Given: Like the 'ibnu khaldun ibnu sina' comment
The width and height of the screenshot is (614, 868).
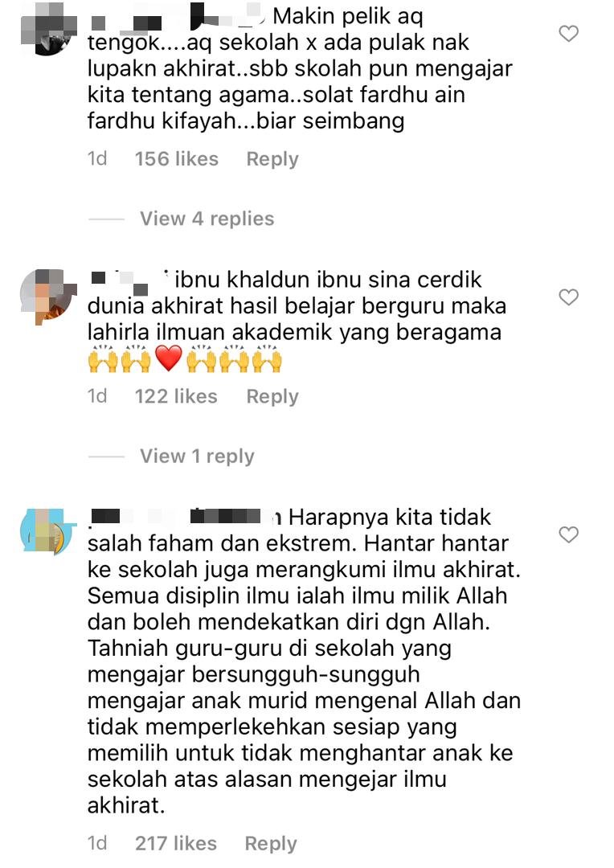Looking at the screenshot, I should (x=569, y=297).
